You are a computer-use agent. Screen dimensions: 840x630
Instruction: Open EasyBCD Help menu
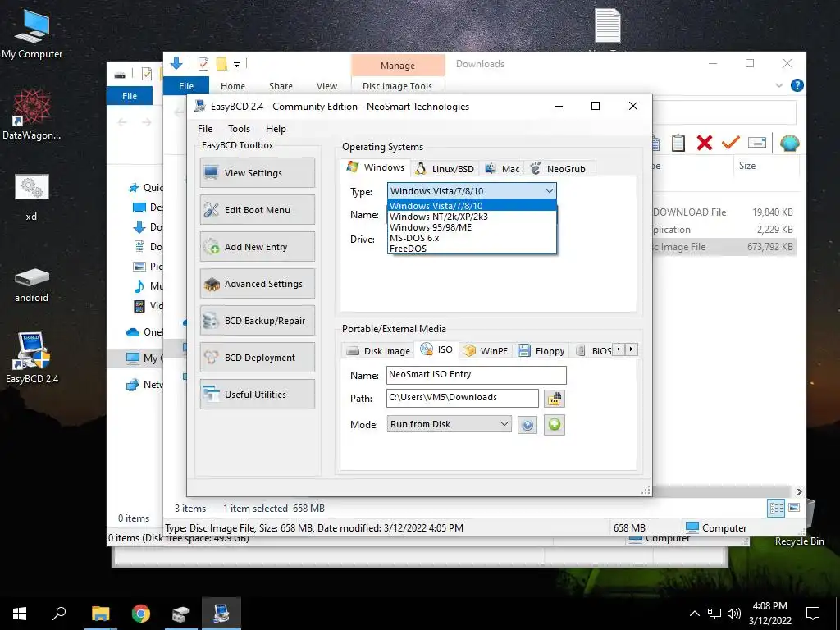(276, 129)
